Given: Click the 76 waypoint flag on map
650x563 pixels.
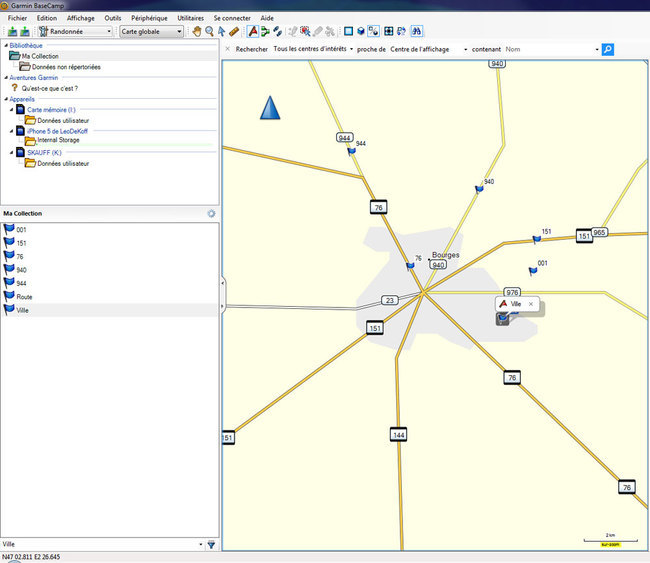Looking at the screenshot, I should pyautogui.click(x=410, y=266).
